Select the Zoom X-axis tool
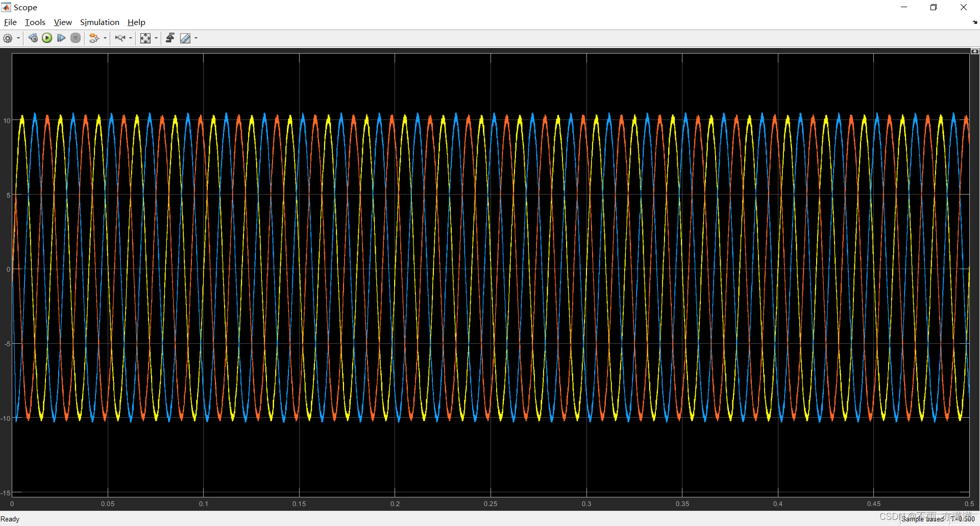This screenshot has width=980, height=526. [x=120, y=38]
